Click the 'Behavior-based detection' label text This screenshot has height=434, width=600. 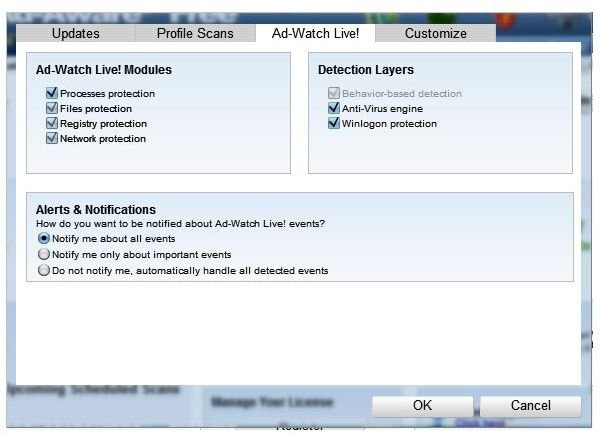coord(402,94)
